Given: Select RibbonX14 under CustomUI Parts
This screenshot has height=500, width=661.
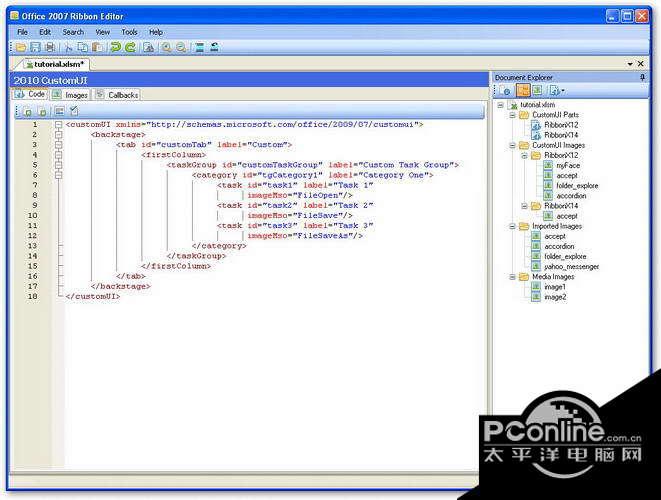Looking at the screenshot, I should (561, 135).
